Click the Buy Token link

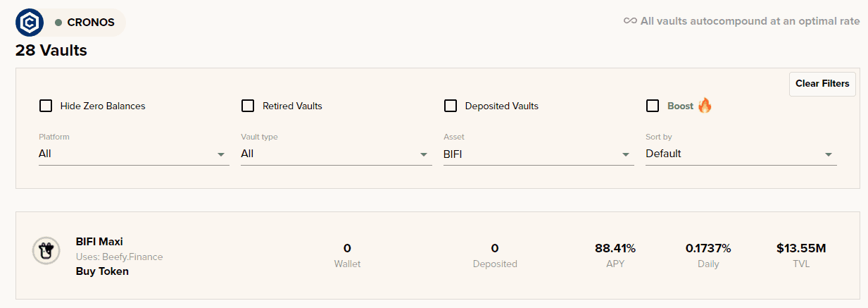[102, 271]
